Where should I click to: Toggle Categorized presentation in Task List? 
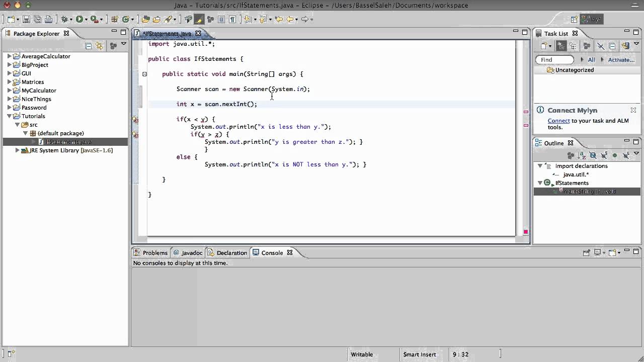(x=561, y=46)
